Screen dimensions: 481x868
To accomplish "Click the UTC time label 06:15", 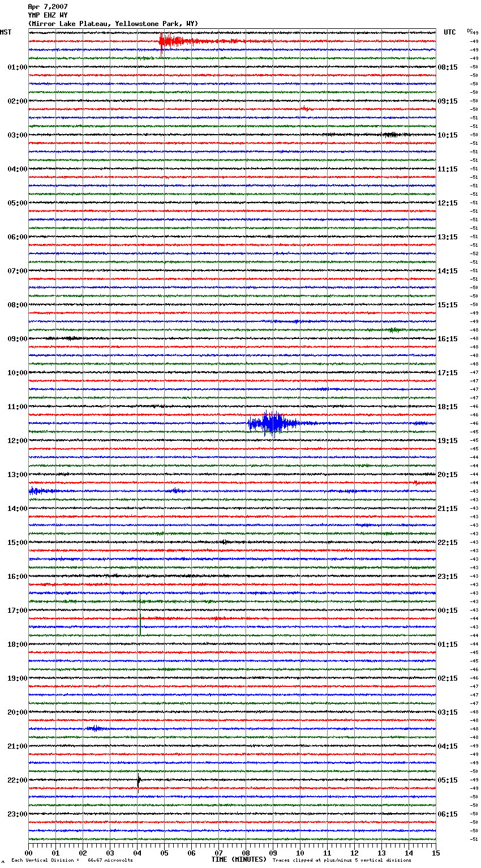I will pyautogui.click(x=448, y=814).
